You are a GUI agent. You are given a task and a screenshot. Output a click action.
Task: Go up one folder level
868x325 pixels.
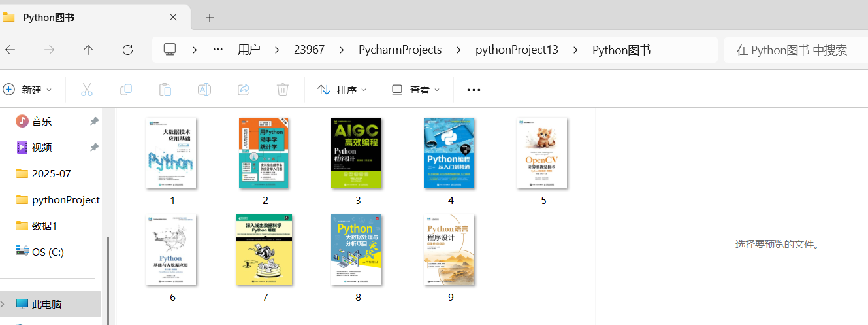point(88,50)
